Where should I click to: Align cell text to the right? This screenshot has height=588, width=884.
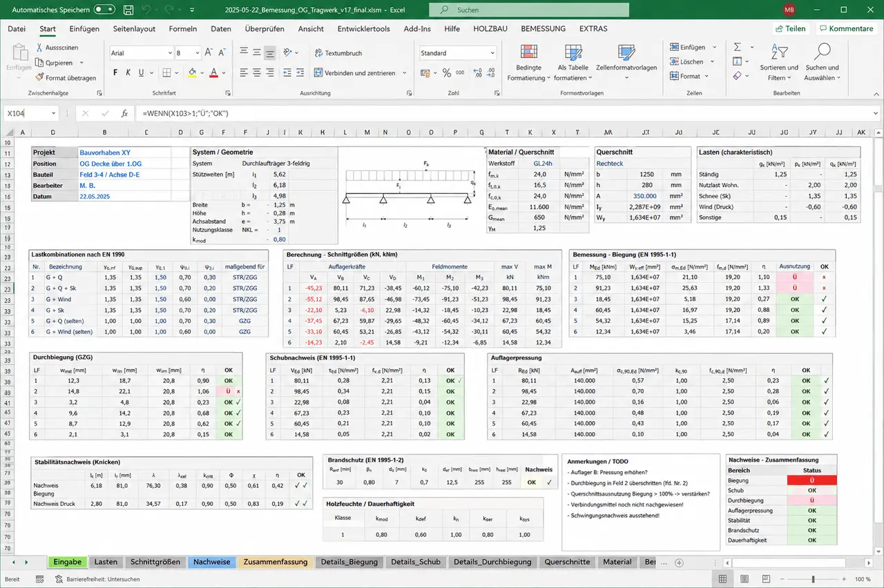270,72
